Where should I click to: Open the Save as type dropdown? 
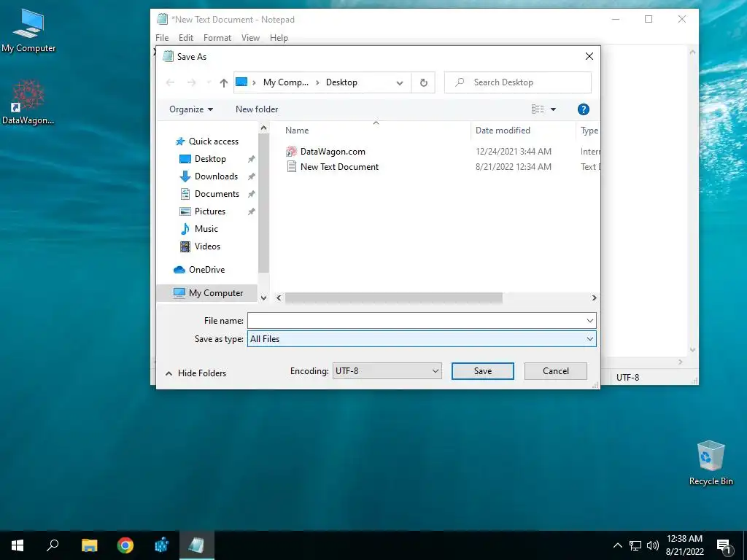(x=422, y=339)
